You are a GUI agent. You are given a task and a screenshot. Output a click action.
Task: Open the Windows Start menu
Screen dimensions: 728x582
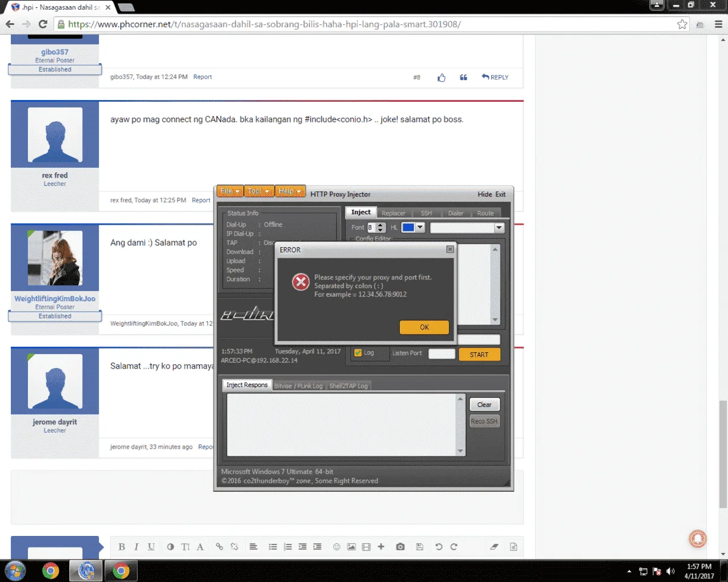(x=15, y=570)
